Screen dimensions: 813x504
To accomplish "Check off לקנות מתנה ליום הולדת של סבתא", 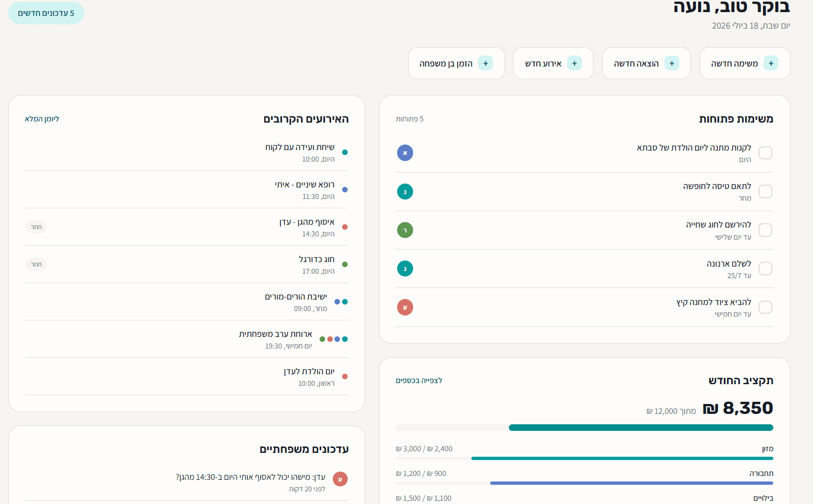I will [x=765, y=153].
